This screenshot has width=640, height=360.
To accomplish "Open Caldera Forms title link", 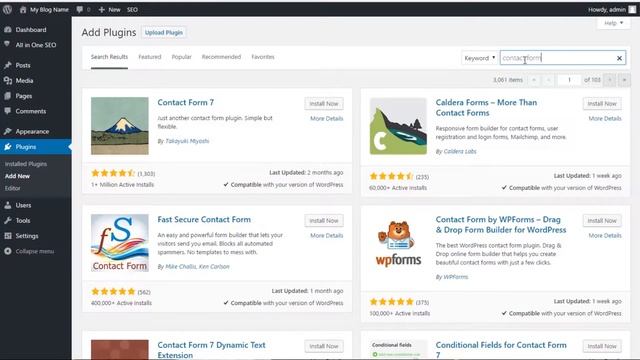I will (x=486, y=108).
